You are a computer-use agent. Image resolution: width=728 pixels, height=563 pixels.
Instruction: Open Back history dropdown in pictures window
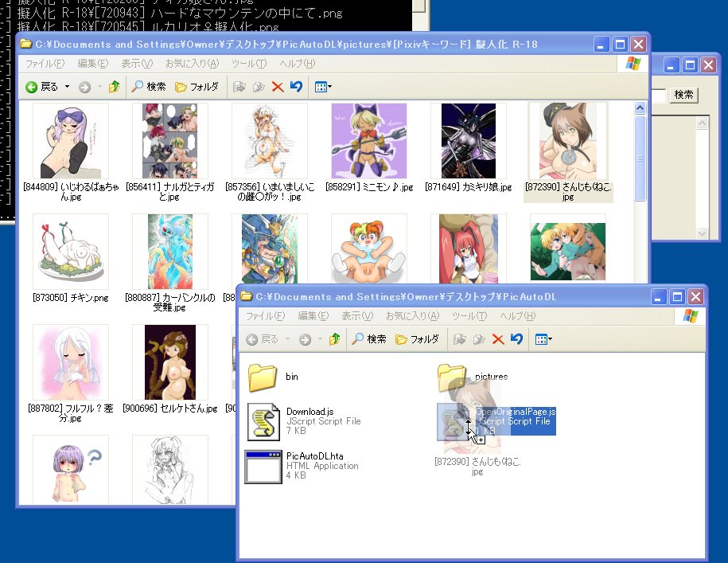67,87
